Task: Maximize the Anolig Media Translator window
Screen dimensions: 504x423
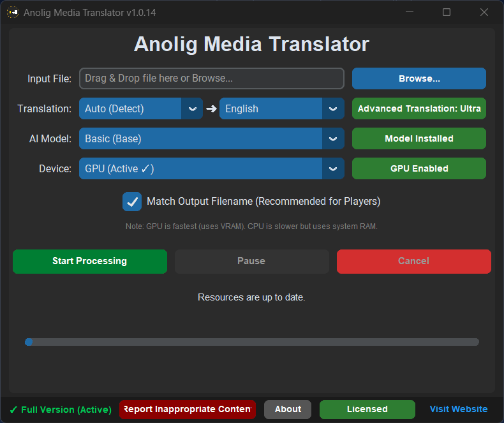Action: 447,12
